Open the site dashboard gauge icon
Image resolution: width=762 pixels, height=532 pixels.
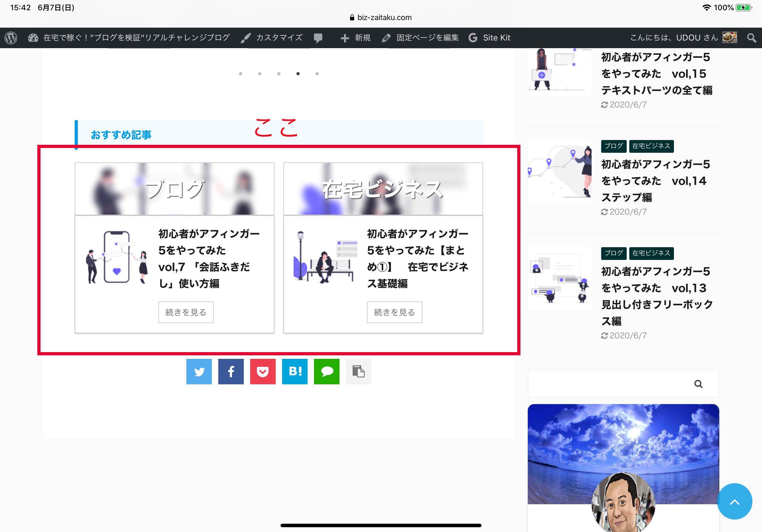(x=33, y=38)
